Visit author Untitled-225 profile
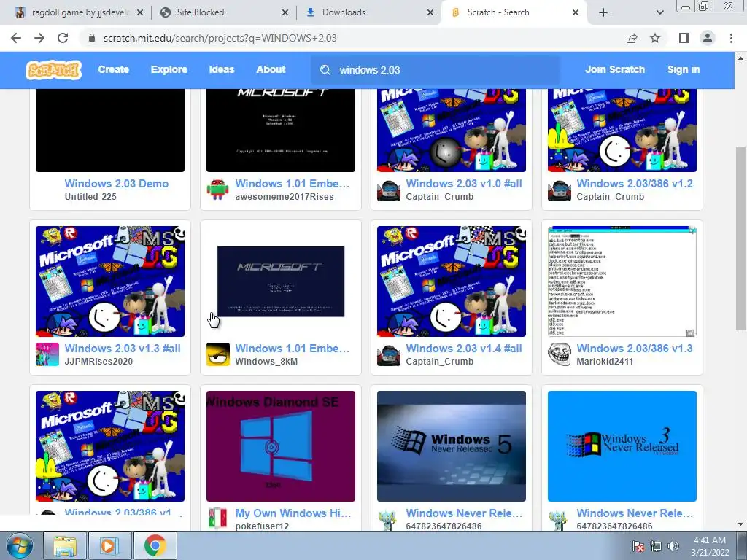The image size is (747, 560). pos(90,197)
